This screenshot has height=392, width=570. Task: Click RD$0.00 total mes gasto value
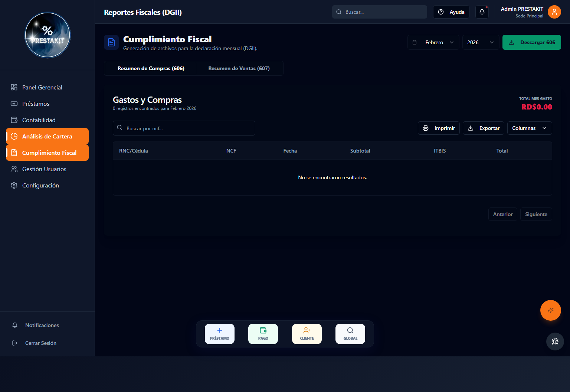pyautogui.click(x=537, y=107)
